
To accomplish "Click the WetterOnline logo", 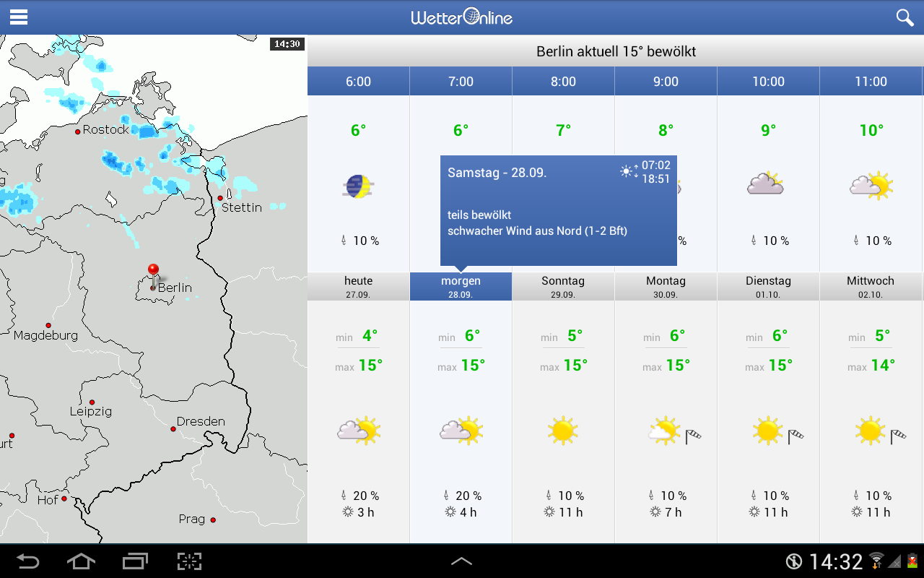I will pos(462,17).
